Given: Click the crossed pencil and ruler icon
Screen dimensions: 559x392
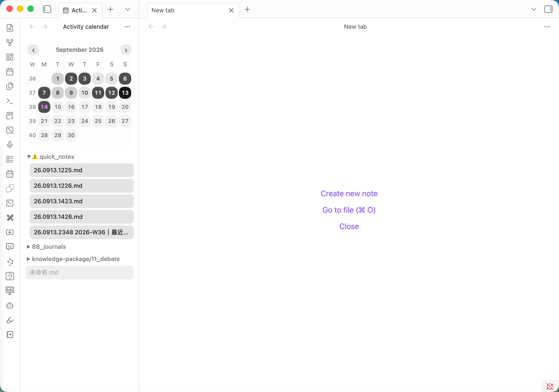Looking at the screenshot, I should coord(10,218).
